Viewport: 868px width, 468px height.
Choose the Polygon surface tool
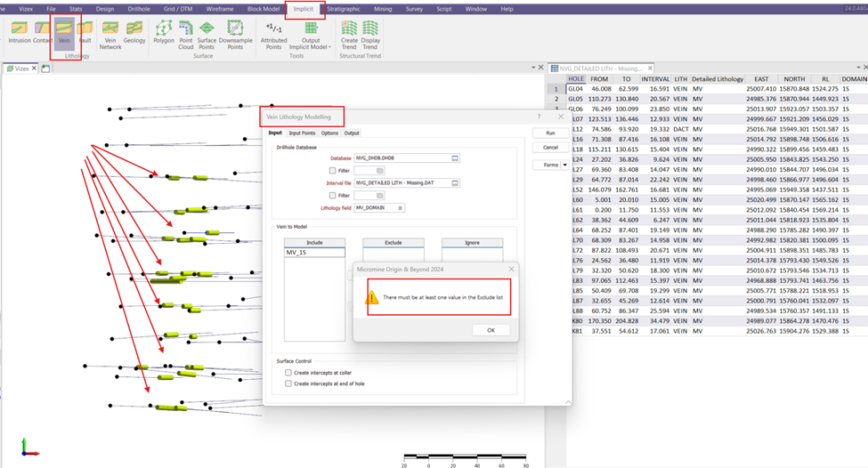point(164,32)
